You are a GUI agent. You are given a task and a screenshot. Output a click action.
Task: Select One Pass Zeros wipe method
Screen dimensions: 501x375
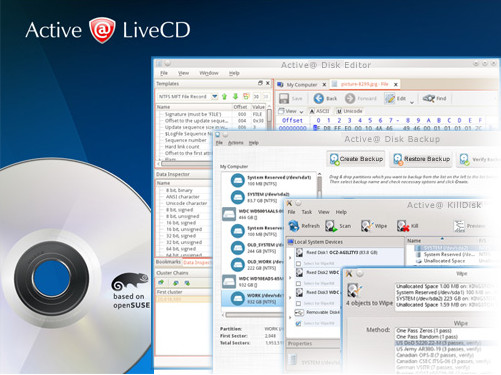click(424, 330)
